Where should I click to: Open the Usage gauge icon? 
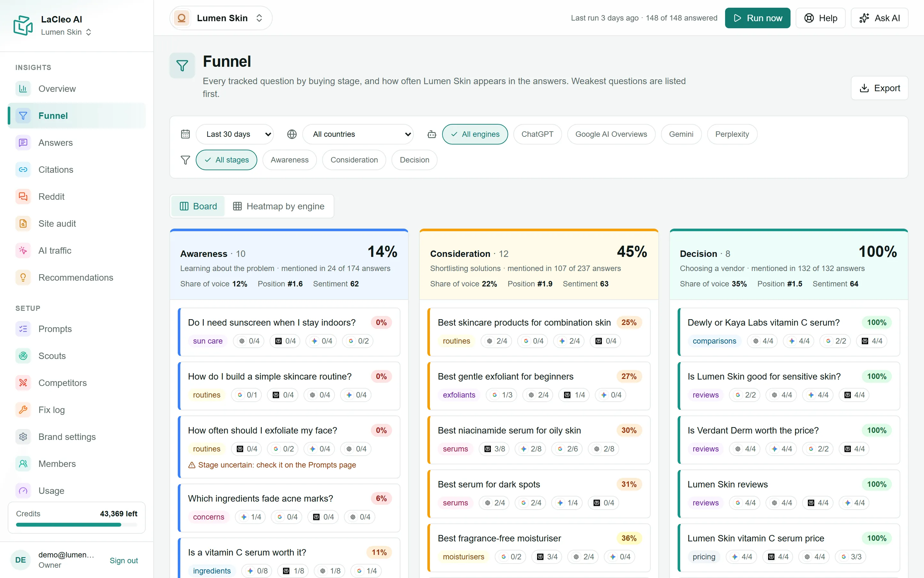click(23, 490)
